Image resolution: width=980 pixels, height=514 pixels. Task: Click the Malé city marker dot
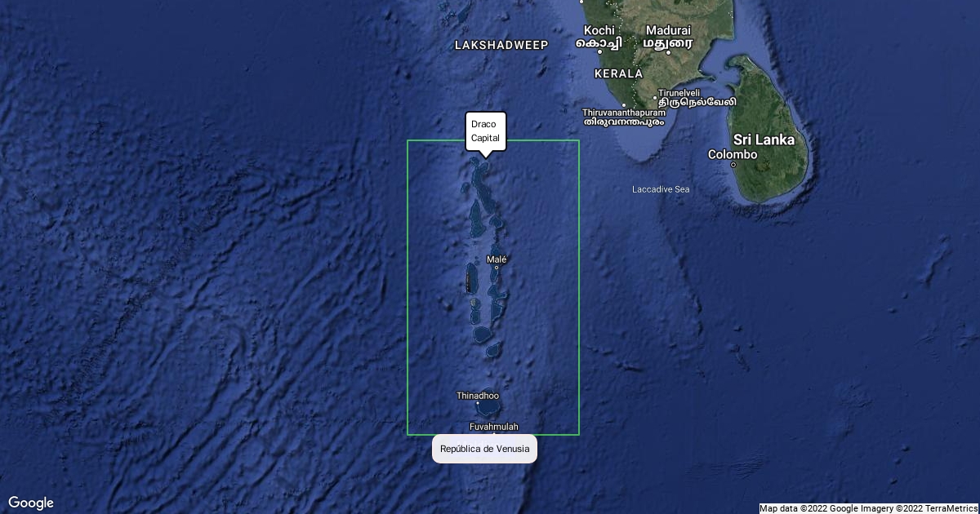(x=497, y=268)
